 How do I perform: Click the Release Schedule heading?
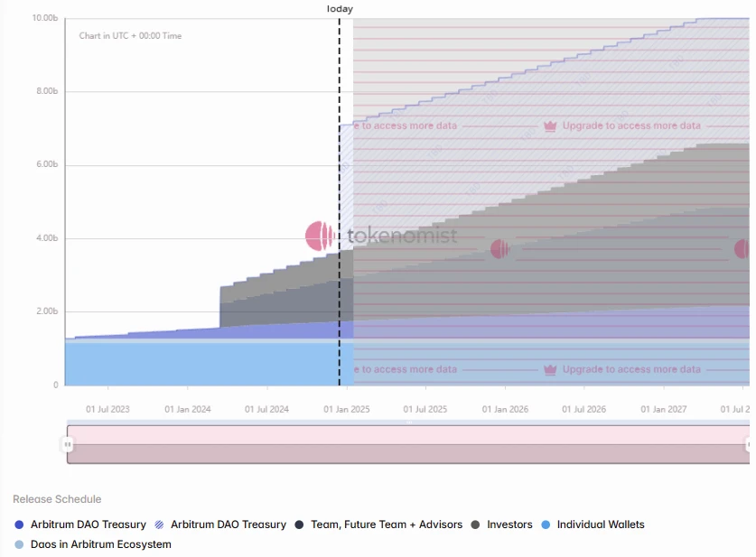point(57,499)
